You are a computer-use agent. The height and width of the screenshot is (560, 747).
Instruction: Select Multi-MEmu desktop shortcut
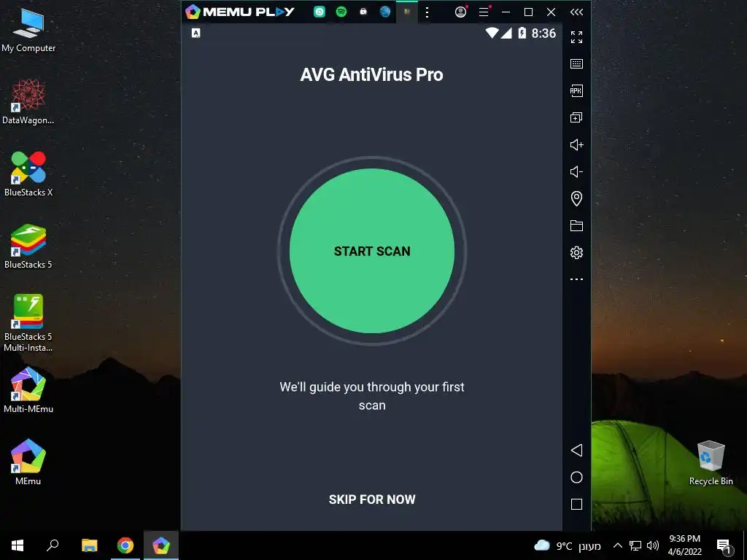point(28,391)
